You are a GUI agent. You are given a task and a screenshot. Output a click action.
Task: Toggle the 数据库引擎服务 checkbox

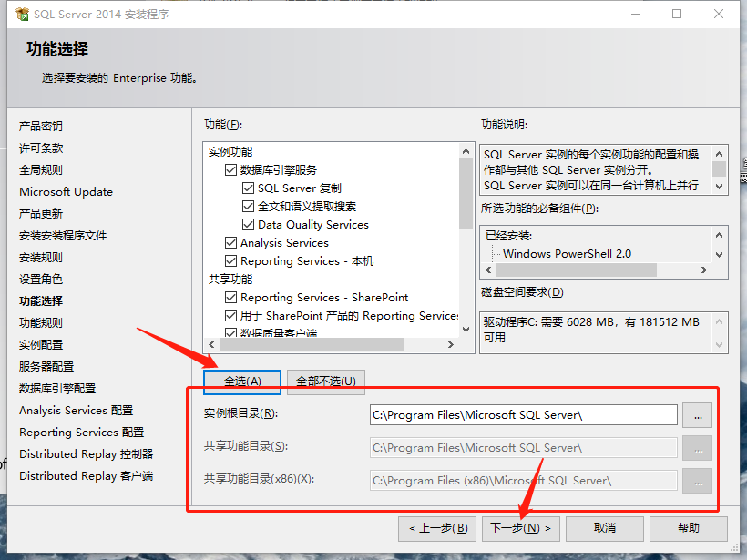click(x=230, y=170)
